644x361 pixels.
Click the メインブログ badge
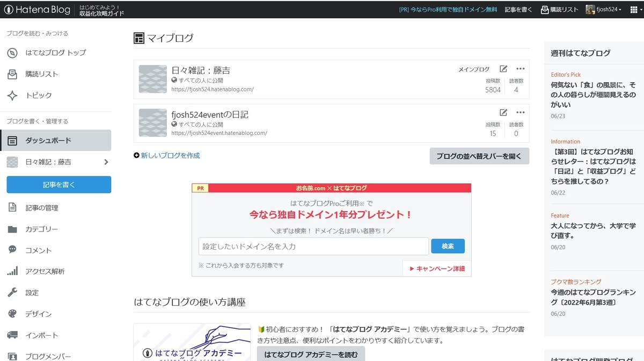[x=474, y=69]
